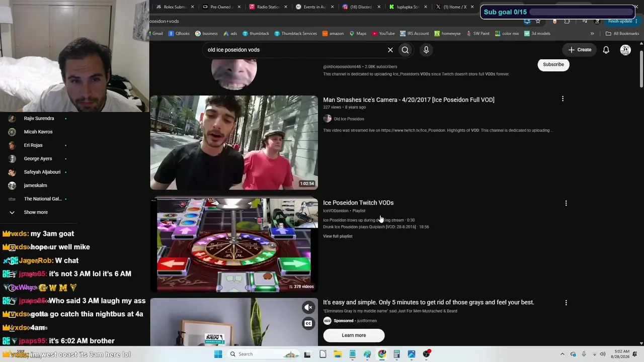
Task: Toggle captions on the ad preview
Action: (x=308, y=323)
